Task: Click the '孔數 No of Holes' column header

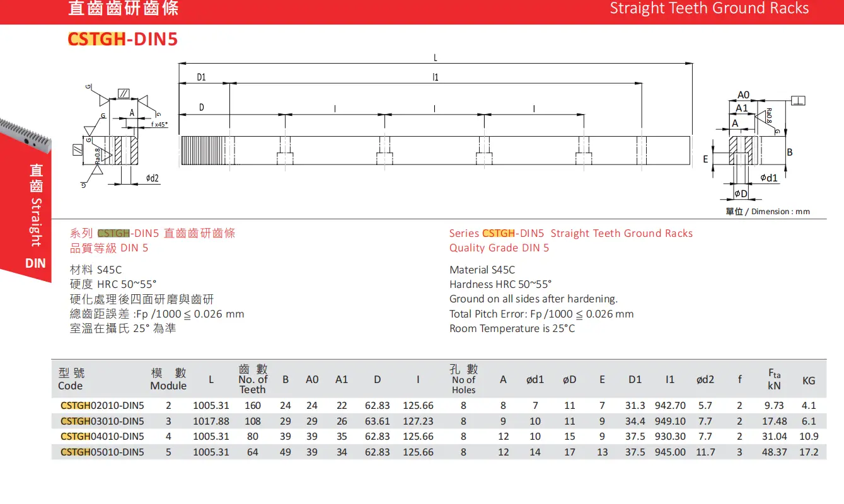Action: (x=464, y=379)
